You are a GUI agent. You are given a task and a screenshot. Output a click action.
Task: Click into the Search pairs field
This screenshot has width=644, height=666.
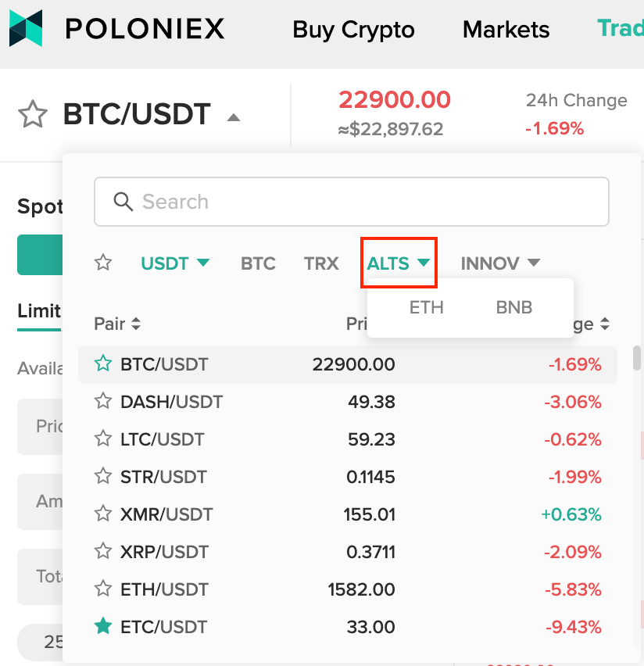coord(352,202)
